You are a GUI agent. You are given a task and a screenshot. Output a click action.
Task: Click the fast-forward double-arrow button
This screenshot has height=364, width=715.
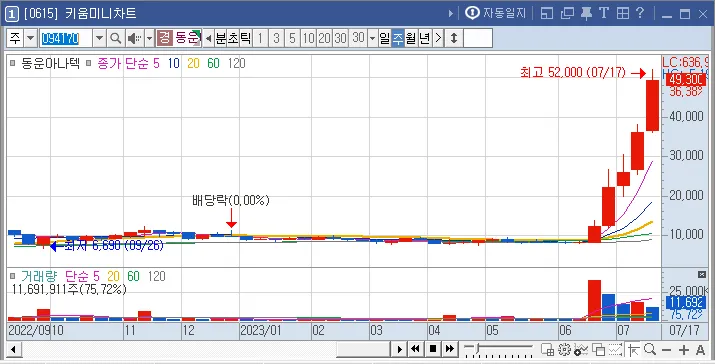[450, 349]
